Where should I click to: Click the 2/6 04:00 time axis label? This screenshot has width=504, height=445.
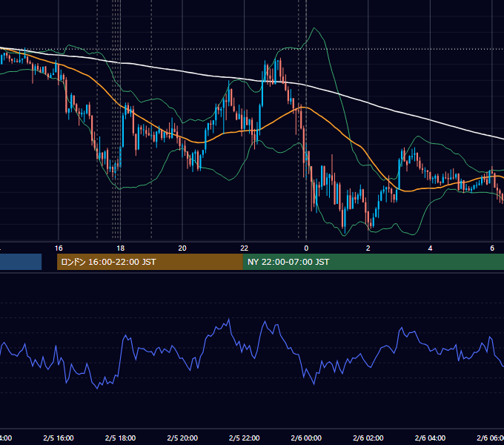tap(430, 438)
